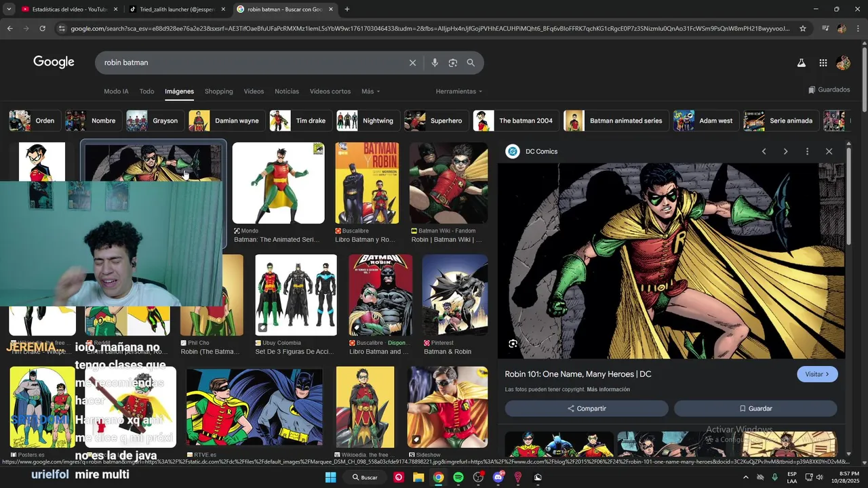Go back to the previous page

coord(9,28)
